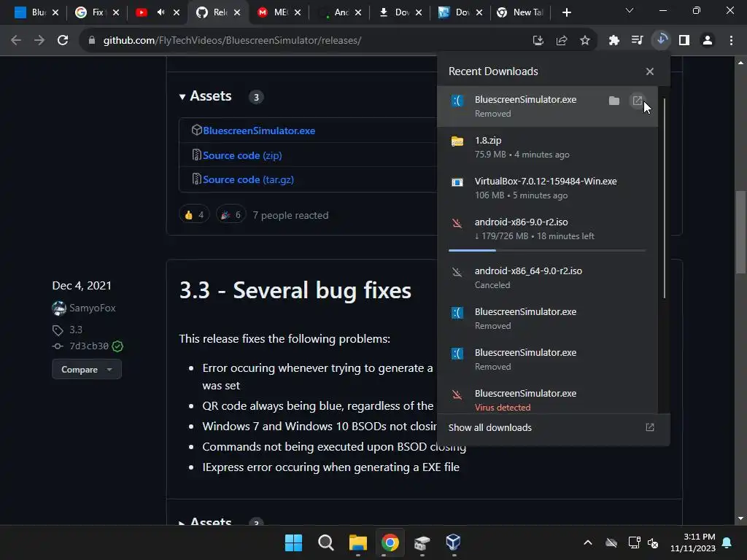The width and height of the screenshot is (747, 560).
Task: Select the 1.8.zip download entry
Action: 547,147
